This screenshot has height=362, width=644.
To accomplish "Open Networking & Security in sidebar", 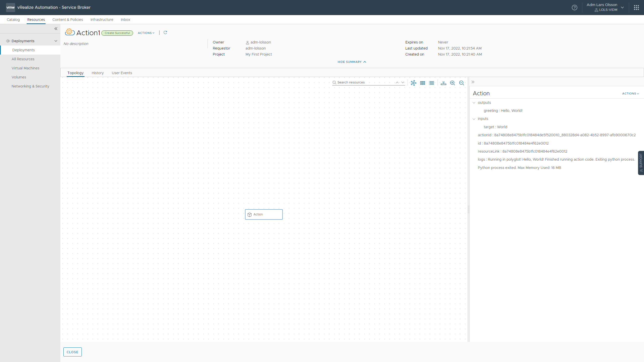I will click(30, 86).
